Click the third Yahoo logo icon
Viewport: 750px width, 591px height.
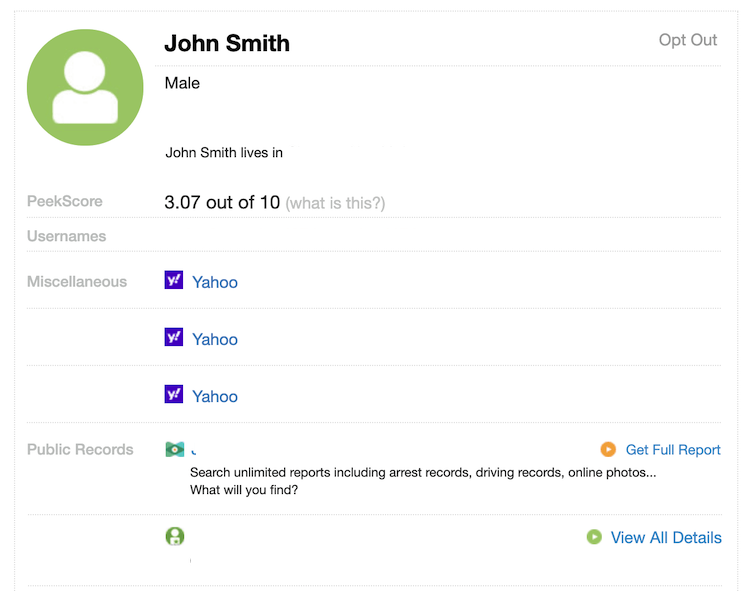click(174, 394)
